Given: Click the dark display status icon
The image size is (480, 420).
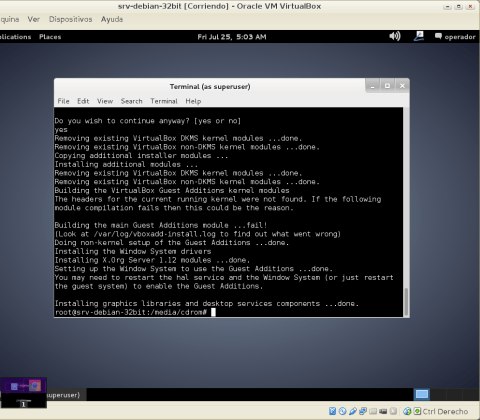Looking at the screenshot, I should click(x=383, y=411).
